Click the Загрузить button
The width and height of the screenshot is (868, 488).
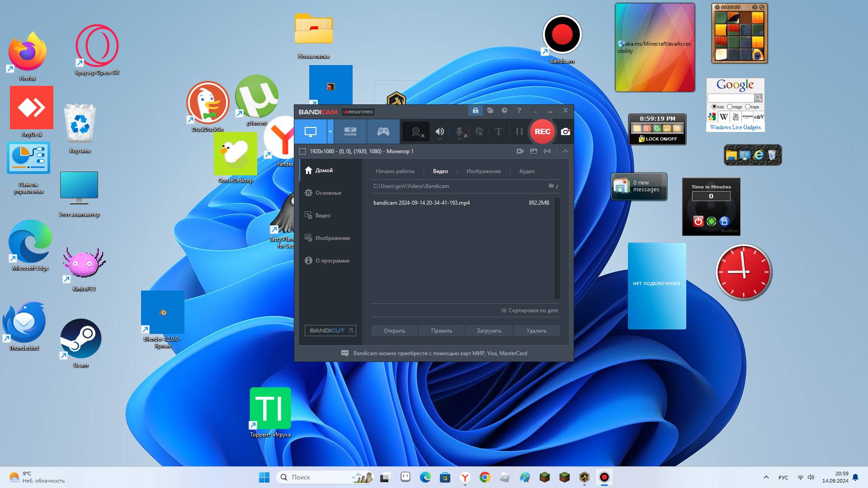[x=489, y=331]
